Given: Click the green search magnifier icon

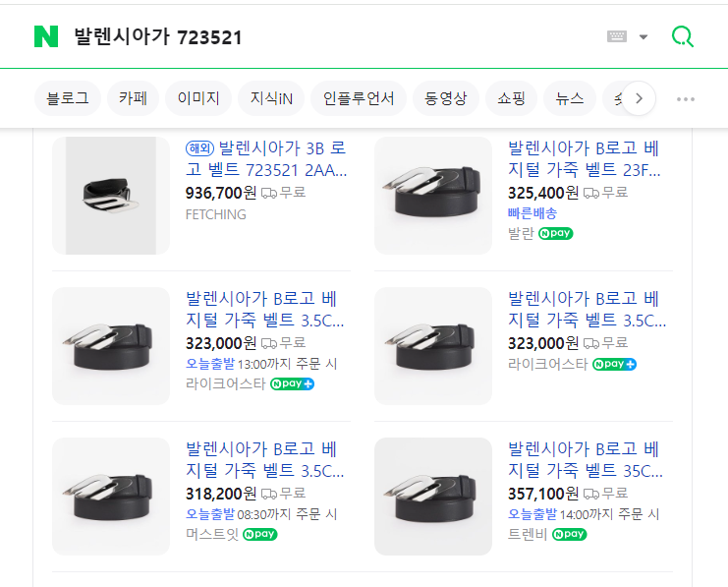Looking at the screenshot, I should click(682, 36).
